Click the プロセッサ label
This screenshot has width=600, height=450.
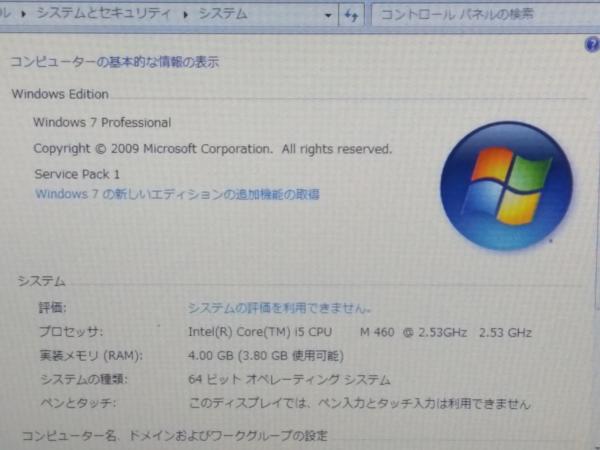pyautogui.click(x=71, y=331)
